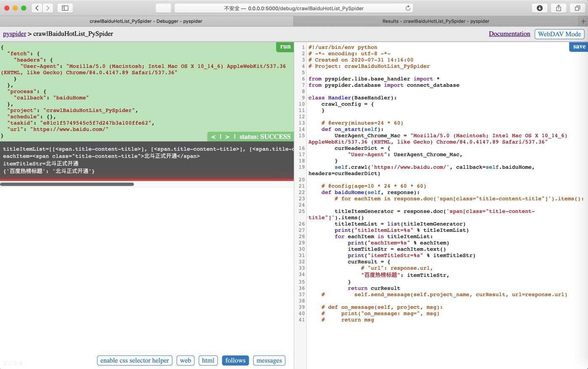The width and height of the screenshot is (588, 369).
Task: Click log line starting titleItemList=
Action: point(148,149)
